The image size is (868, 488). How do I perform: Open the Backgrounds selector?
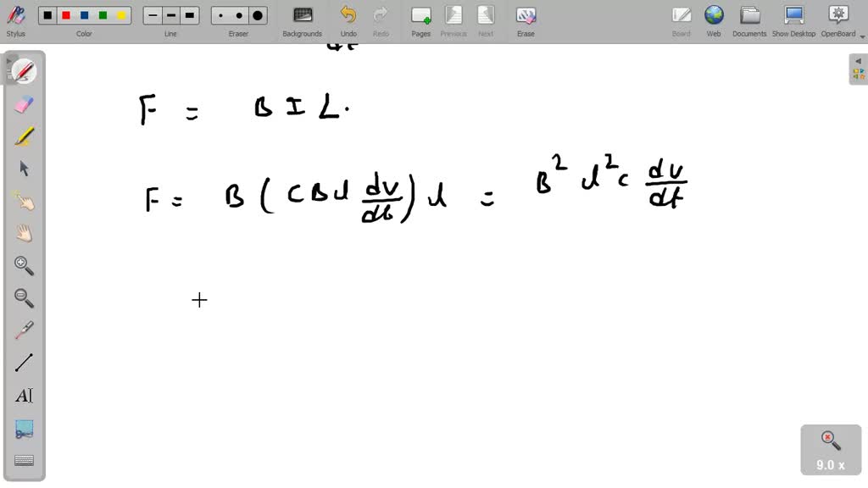pyautogui.click(x=302, y=19)
